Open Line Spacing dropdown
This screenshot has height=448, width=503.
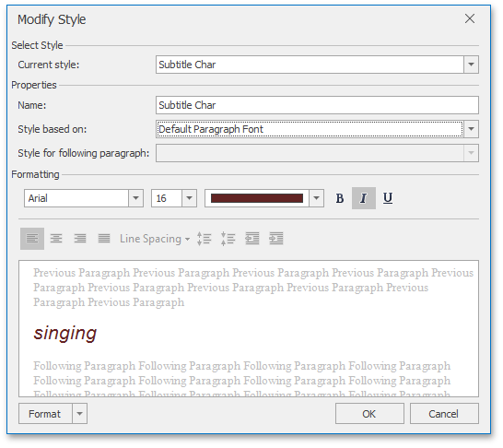point(155,239)
